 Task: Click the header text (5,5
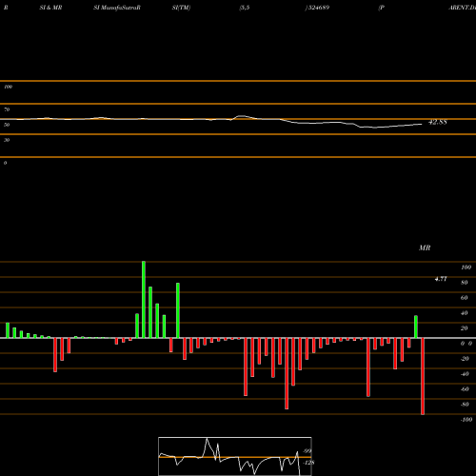(x=245, y=8)
